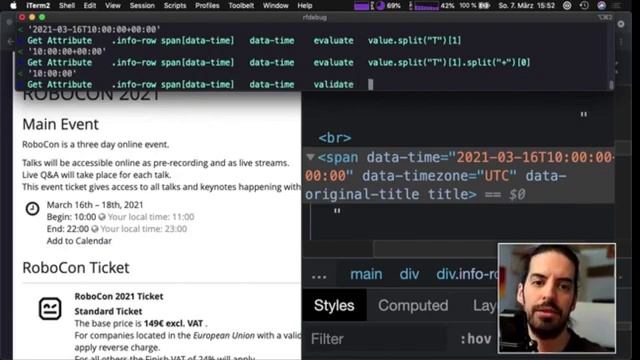Open the Session menu
The width and height of the screenshot is (640, 360).
click(x=142, y=6)
